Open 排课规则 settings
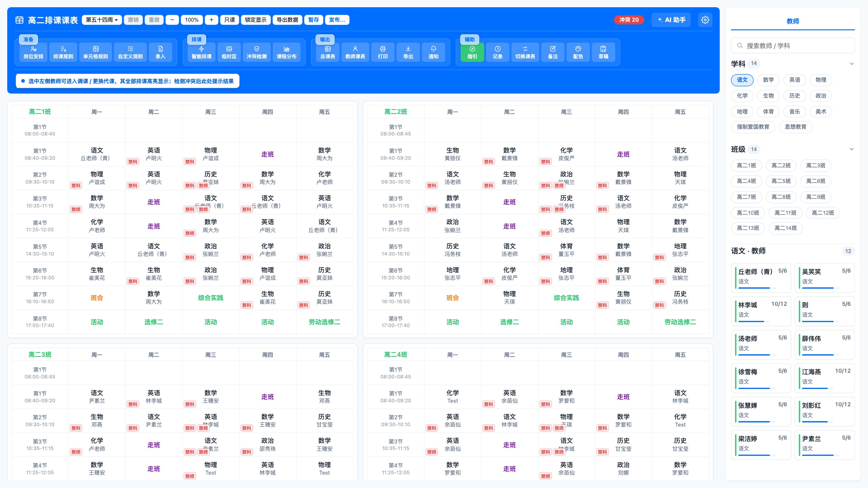868x488 pixels. [63, 52]
